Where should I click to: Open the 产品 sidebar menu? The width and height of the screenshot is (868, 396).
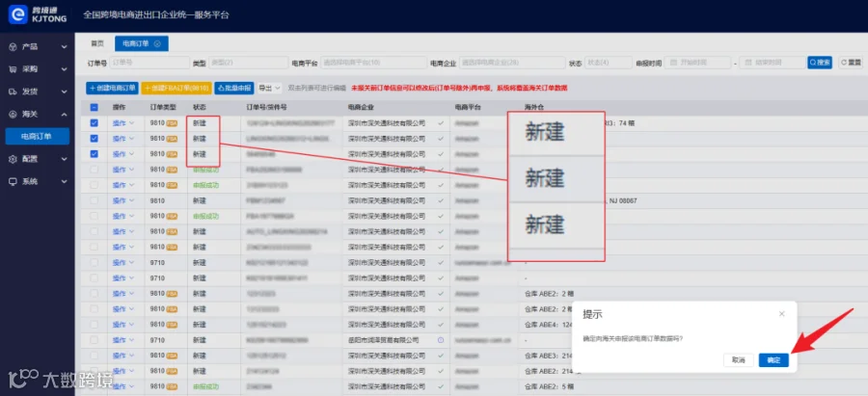[37, 47]
